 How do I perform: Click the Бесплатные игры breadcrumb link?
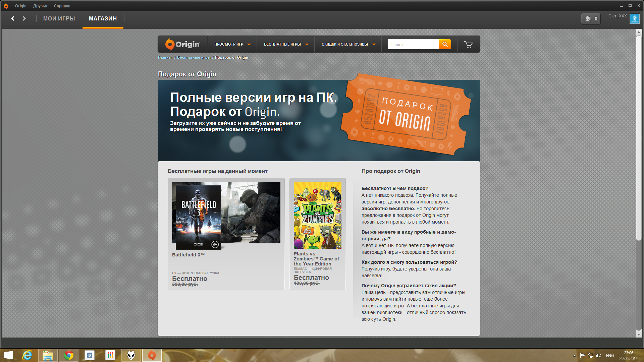coord(194,57)
